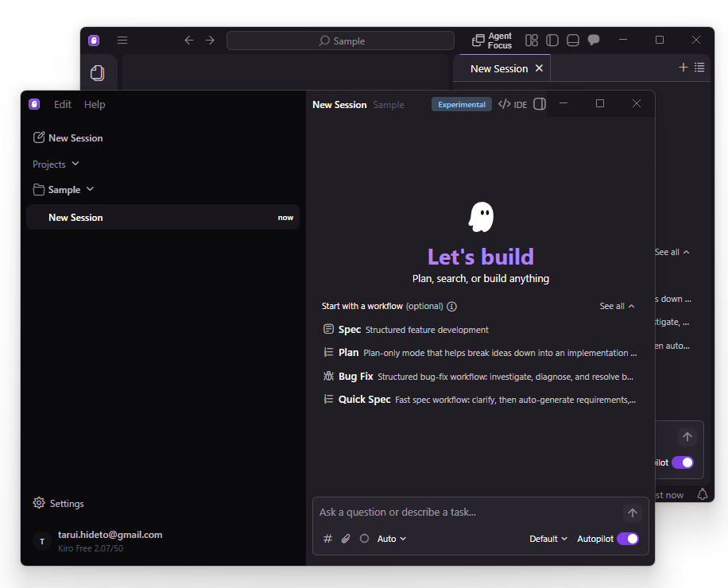This screenshot has height=588, width=728.
Task: Open Settings via the gear icon
Action: click(39, 503)
